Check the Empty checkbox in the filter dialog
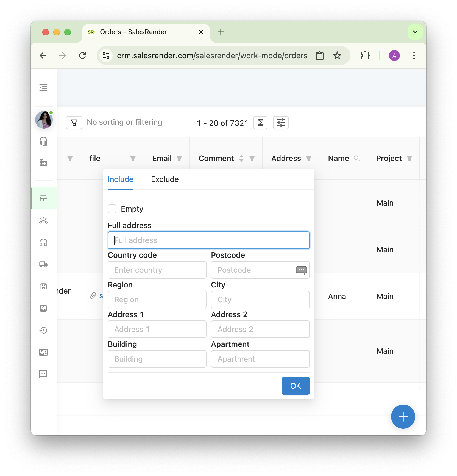 tap(112, 209)
